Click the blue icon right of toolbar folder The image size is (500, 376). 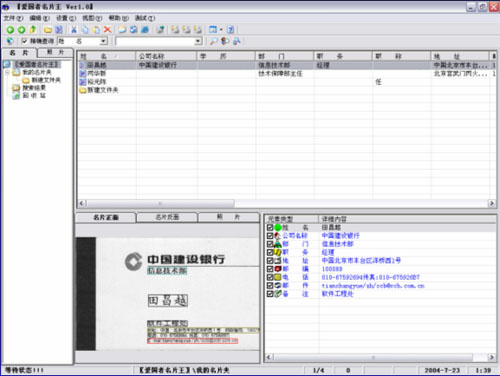coord(59,30)
